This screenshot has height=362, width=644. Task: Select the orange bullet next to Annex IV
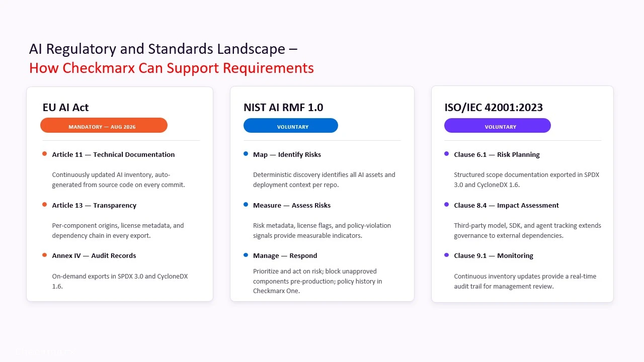point(45,255)
